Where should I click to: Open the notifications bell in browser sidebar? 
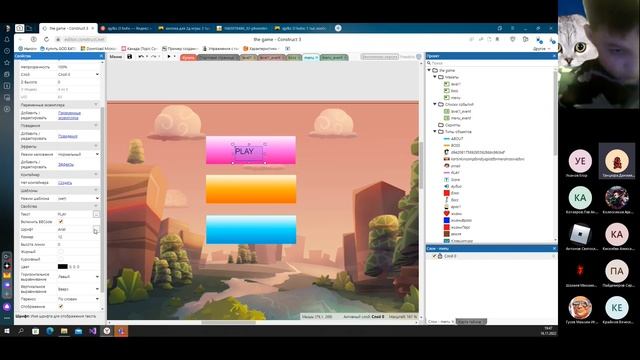tap(7, 40)
